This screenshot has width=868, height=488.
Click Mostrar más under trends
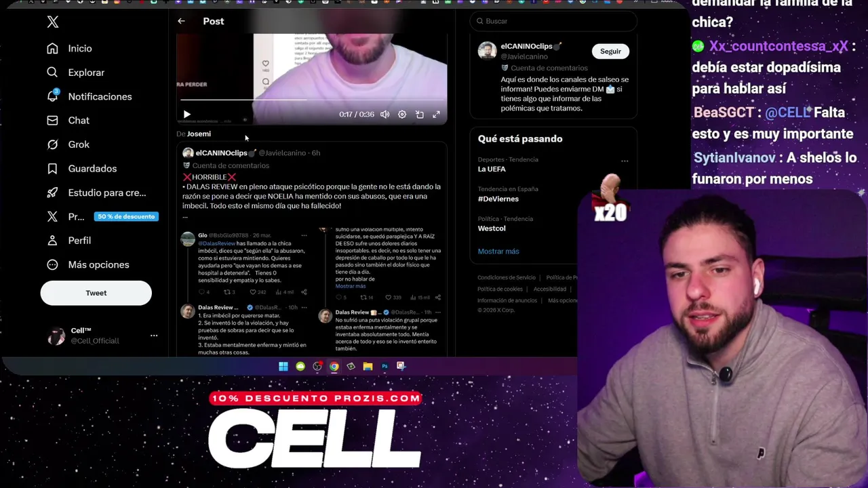(498, 251)
